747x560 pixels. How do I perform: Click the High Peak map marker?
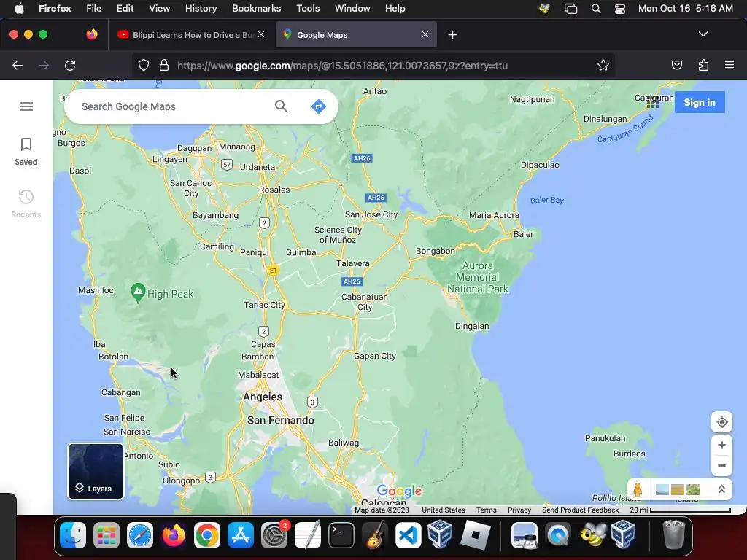138,292
